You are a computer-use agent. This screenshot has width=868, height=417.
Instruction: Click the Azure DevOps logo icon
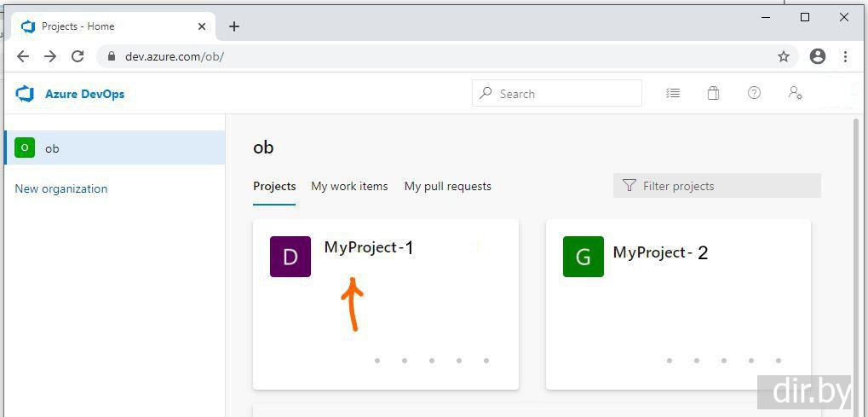pyautogui.click(x=25, y=94)
